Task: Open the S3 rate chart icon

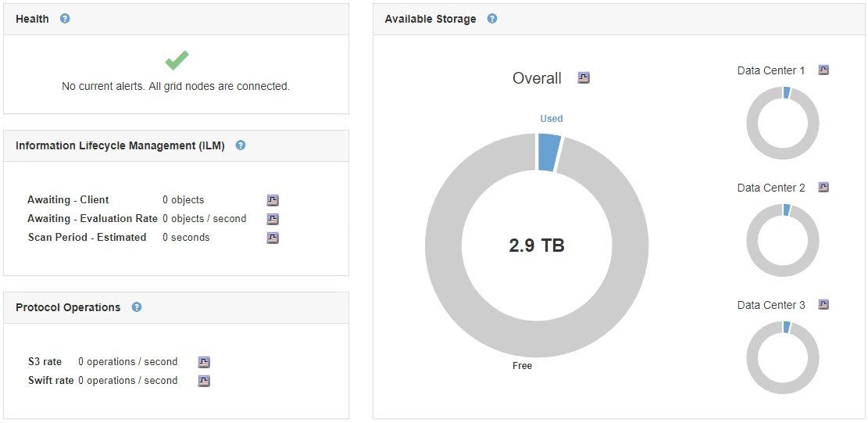Action: pos(204,362)
